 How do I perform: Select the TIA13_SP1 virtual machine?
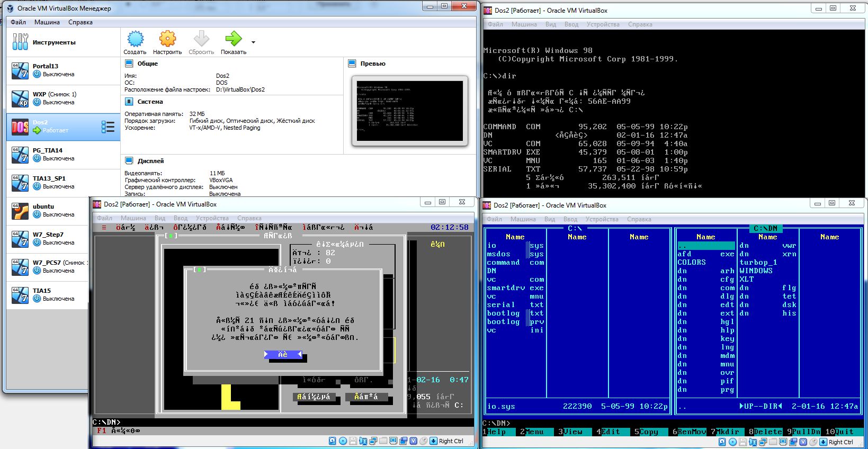(x=64, y=183)
